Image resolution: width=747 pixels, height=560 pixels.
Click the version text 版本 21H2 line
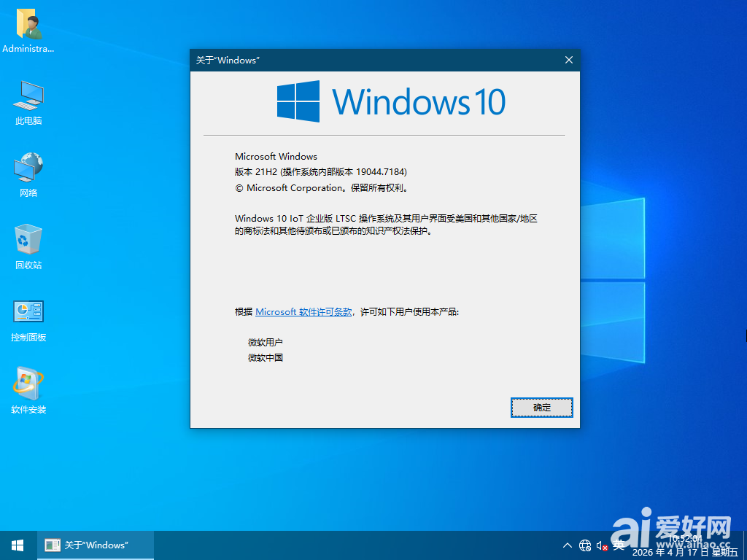coord(321,172)
